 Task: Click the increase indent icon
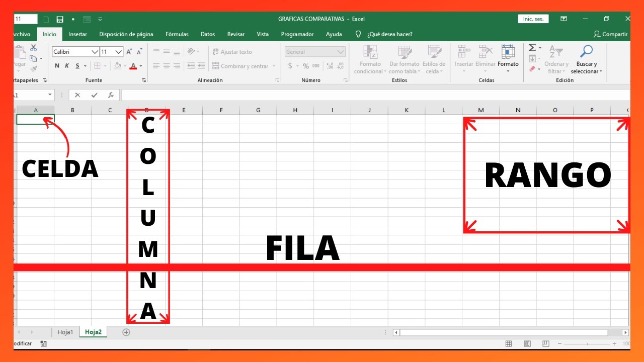click(x=202, y=66)
